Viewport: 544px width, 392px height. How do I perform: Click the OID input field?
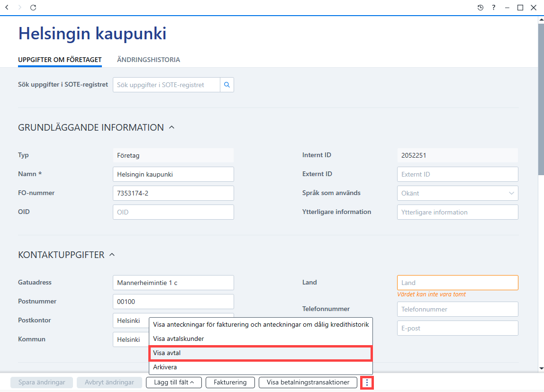[173, 212]
